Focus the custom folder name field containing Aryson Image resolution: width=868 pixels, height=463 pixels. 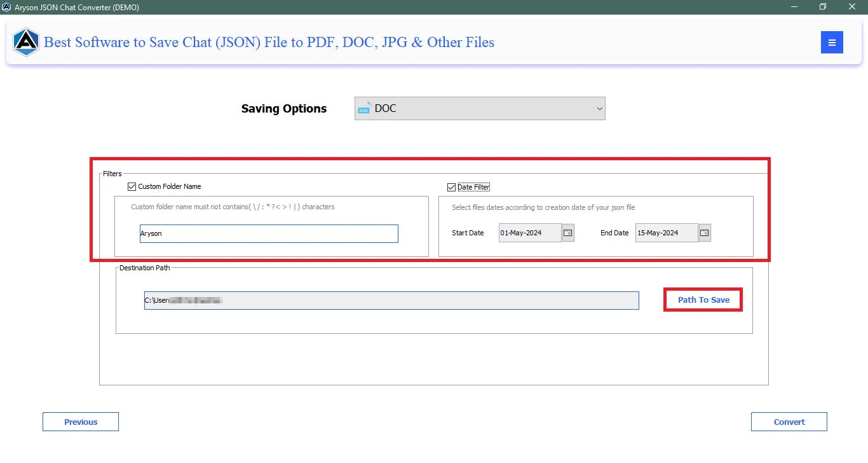pyautogui.click(x=269, y=233)
